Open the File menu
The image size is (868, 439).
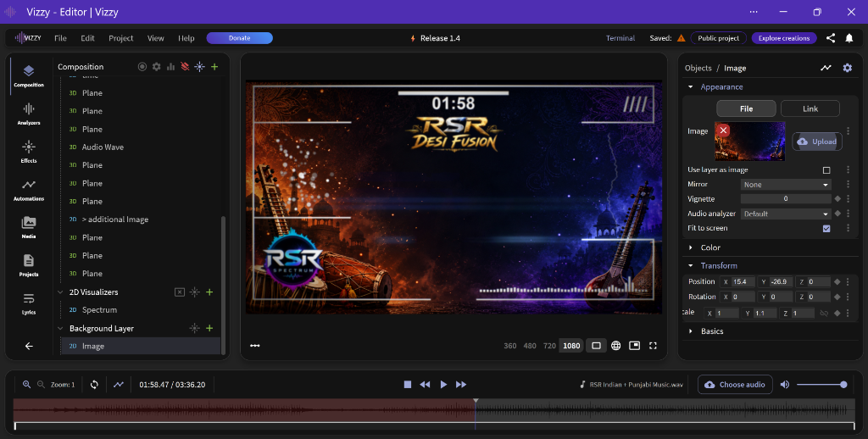(60, 38)
